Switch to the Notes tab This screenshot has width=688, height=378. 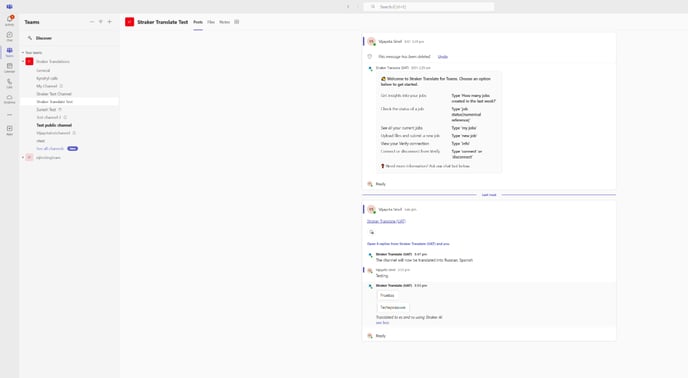point(224,22)
